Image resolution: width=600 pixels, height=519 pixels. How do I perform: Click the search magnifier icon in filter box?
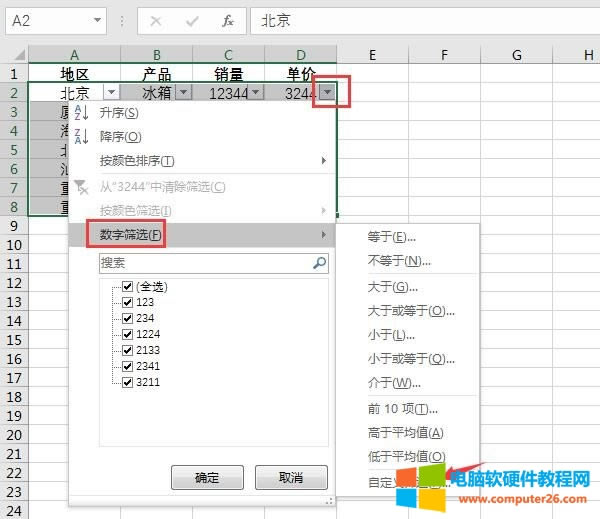319,263
